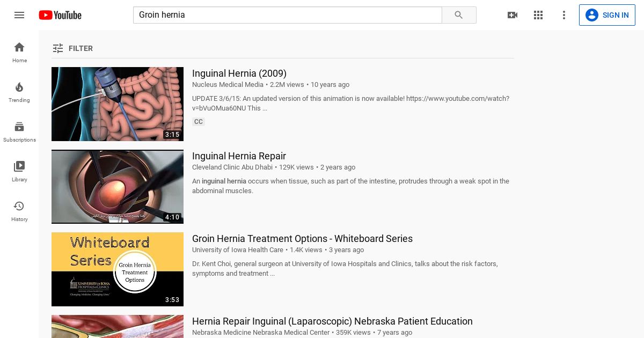Visit Nebraska Medicine Nebraska Medical Center channel
Viewport: 644px width, 338px height.
[x=261, y=333]
